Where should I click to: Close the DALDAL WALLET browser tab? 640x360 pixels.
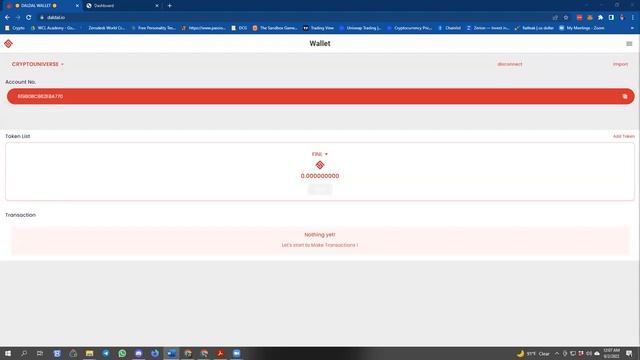(x=77, y=6)
